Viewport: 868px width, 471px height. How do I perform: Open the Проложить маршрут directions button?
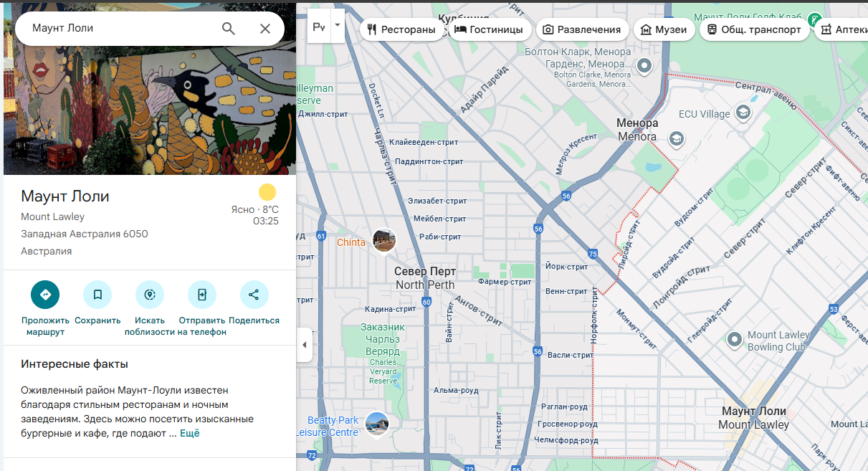(x=45, y=295)
